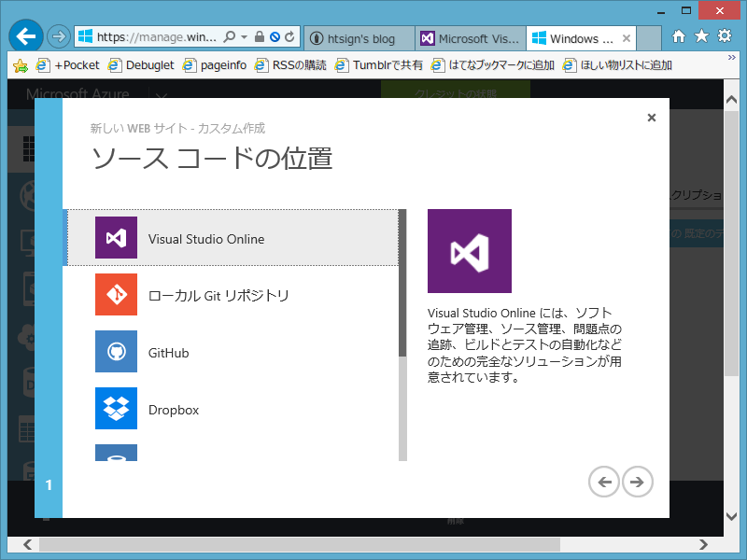Open Internet Explorer settings via the gear icon
Viewport: 747px width, 560px height.
[x=724, y=37]
